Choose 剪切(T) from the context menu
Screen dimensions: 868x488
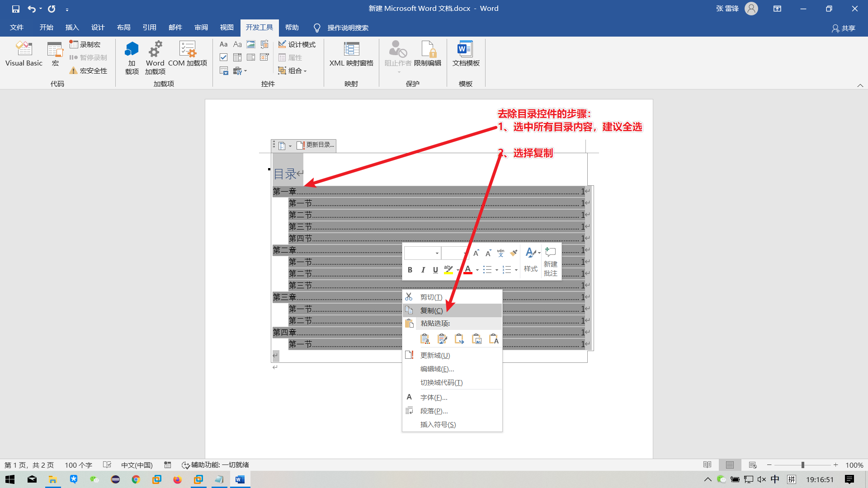click(452, 297)
